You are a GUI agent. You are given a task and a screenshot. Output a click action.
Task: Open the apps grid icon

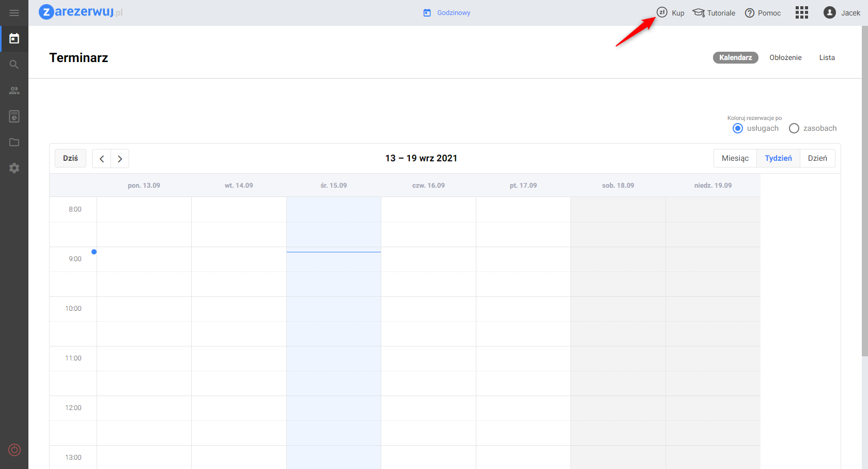pyautogui.click(x=802, y=13)
